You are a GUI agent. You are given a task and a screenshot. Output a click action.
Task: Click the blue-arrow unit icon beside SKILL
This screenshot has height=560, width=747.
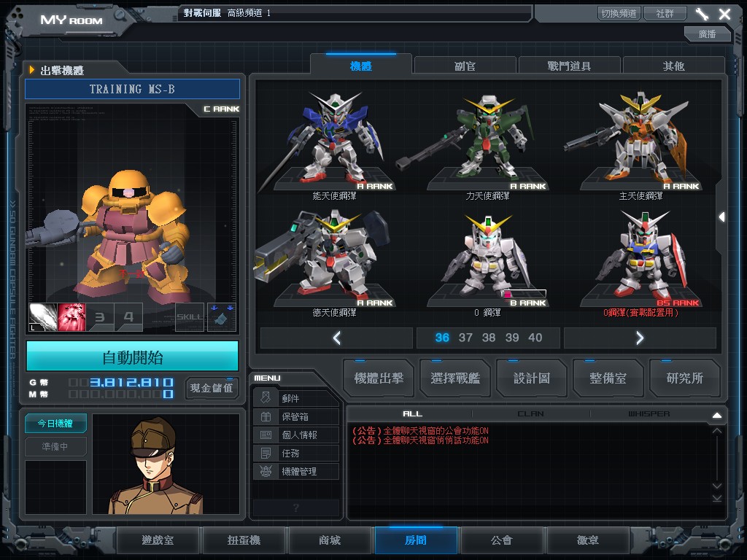click(222, 316)
